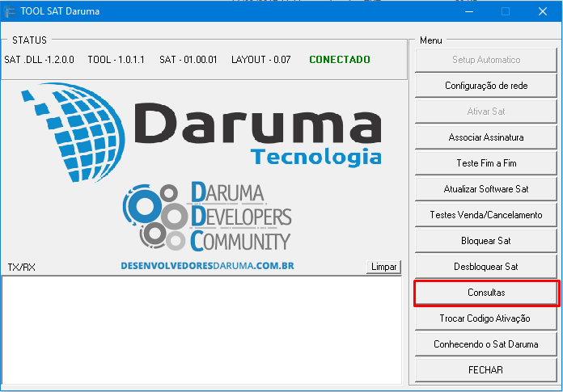Click the Ativar Sat button
The height and width of the screenshot is (392, 563).
click(486, 112)
